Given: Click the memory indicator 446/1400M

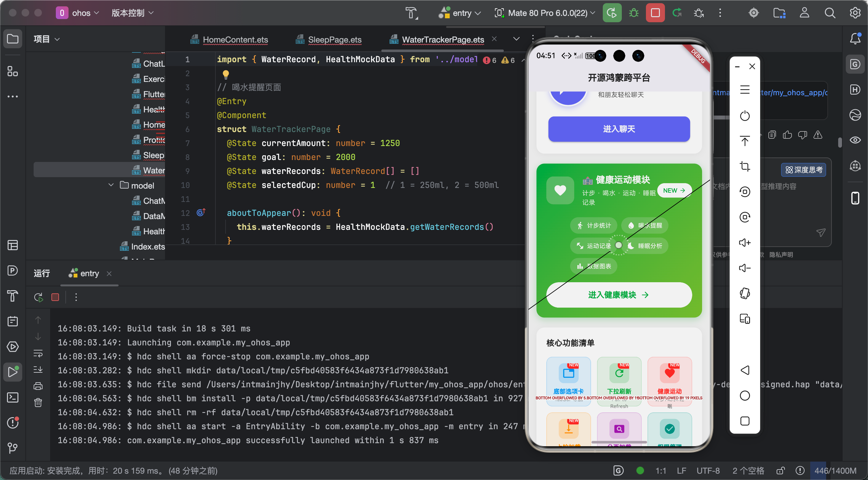Looking at the screenshot, I should (x=835, y=470).
